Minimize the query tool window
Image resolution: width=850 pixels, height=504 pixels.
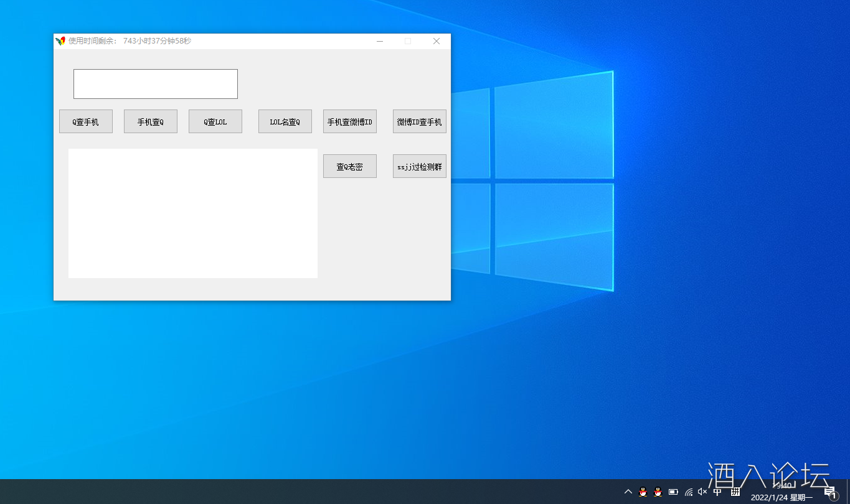pos(380,41)
